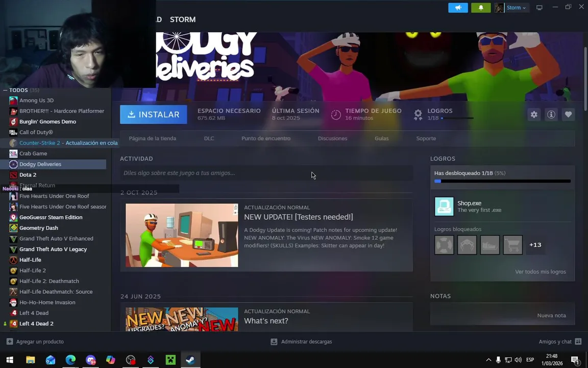588x368 pixels.
Task: Open Ver todos mis logros link
Action: [x=541, y=272]
